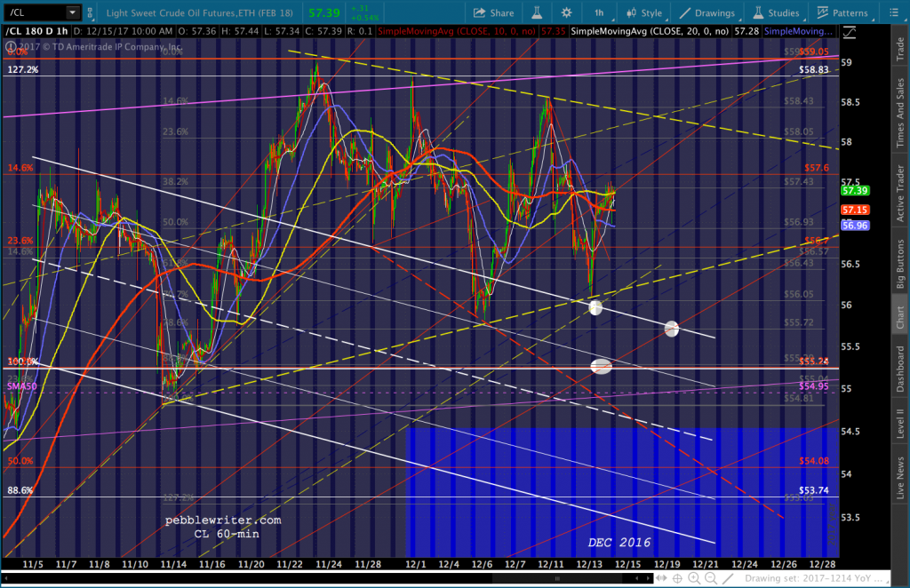910x588 pixels.
Task: Open the /CL symbol dropdown arrow
Action: coord(73,12)
